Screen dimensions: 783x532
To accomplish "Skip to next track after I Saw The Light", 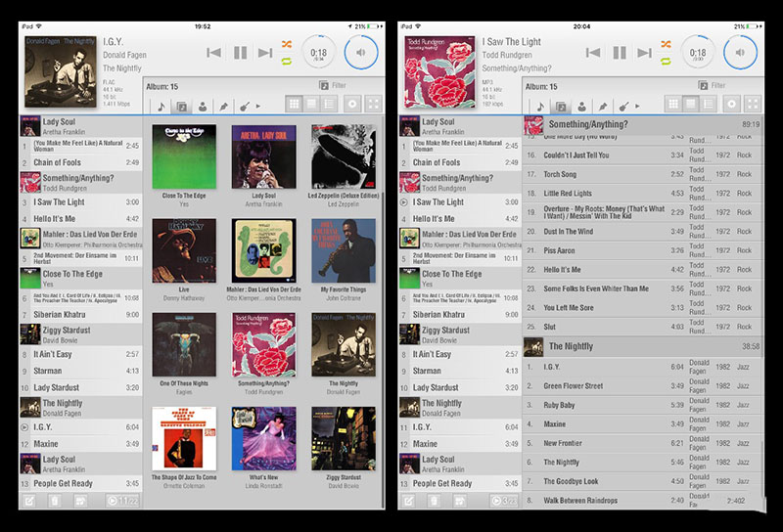I will (644, 53).
